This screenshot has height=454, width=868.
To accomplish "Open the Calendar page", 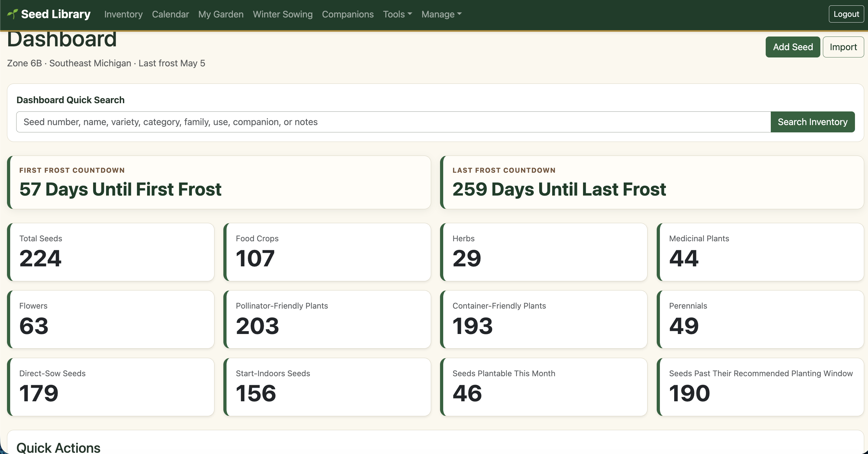I will (171, 14).
